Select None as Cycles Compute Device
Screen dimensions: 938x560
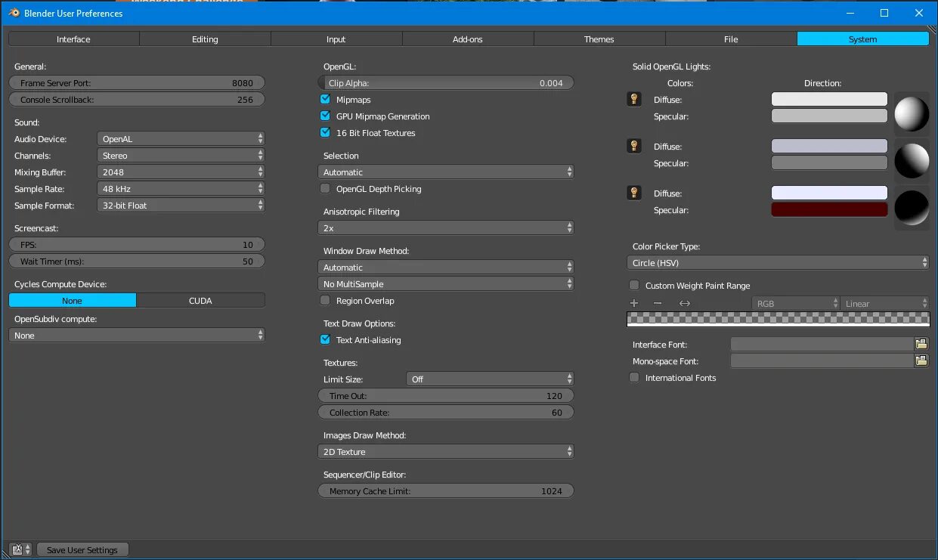73,300
